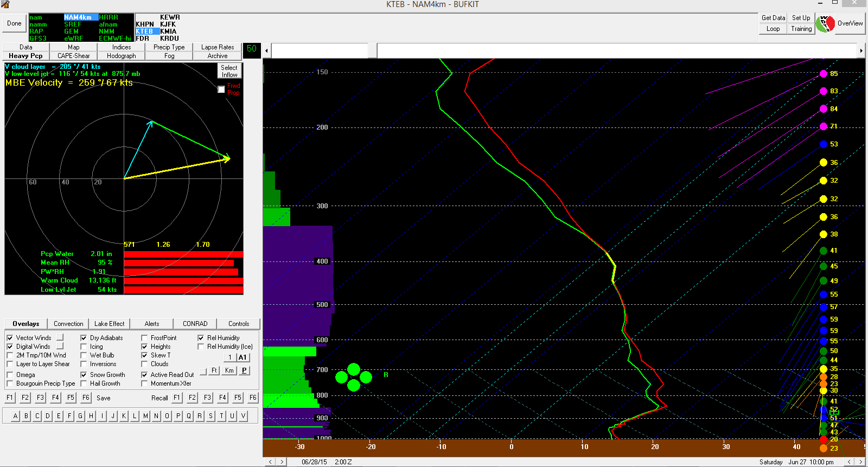This screenshot has width=868, height=467.
Task: Click the Select Inflow button
Action: 229,71
